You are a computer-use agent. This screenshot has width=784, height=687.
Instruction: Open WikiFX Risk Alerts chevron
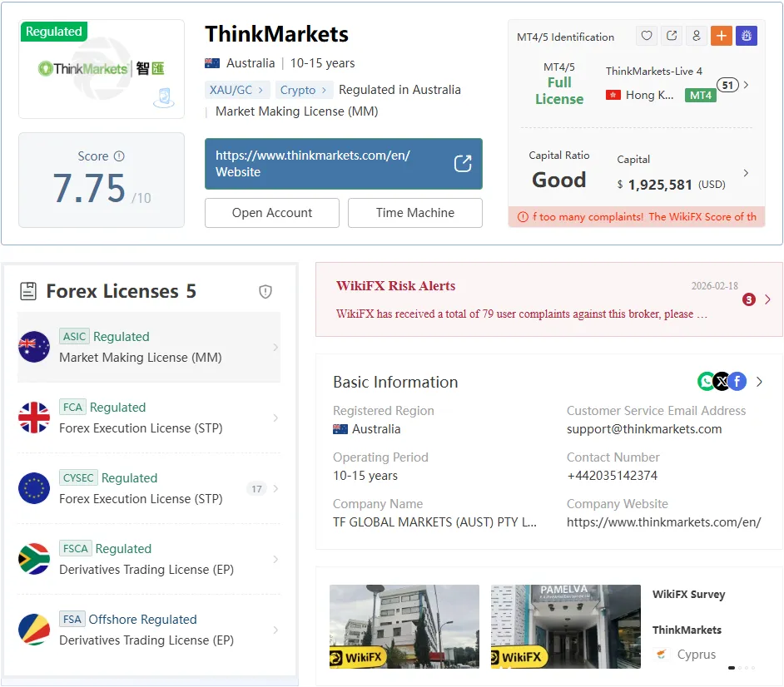(767, 299)
